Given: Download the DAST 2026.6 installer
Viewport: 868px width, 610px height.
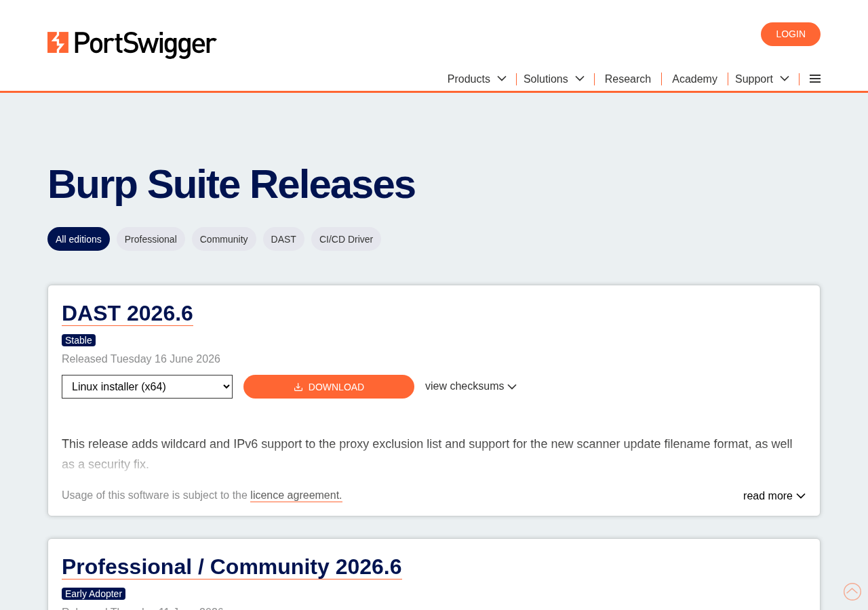Looking at the screenshot, I should [x=329, y=387].
